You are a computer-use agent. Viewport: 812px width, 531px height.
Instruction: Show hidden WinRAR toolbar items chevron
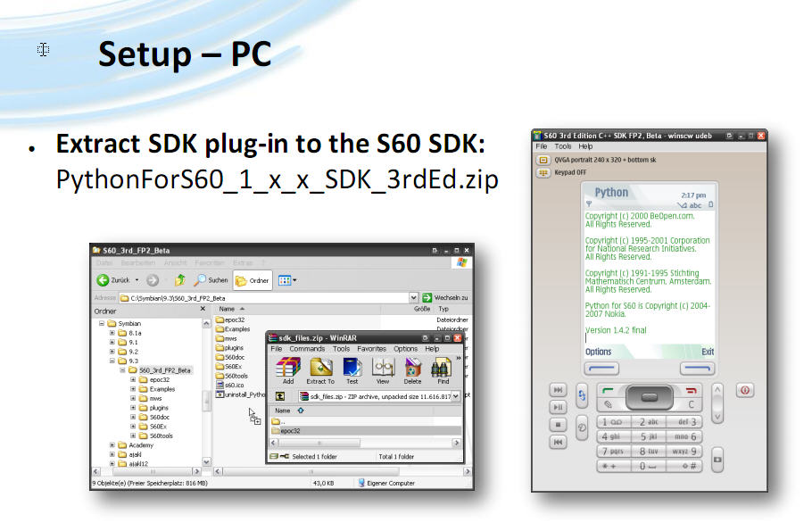coord(459,358)
